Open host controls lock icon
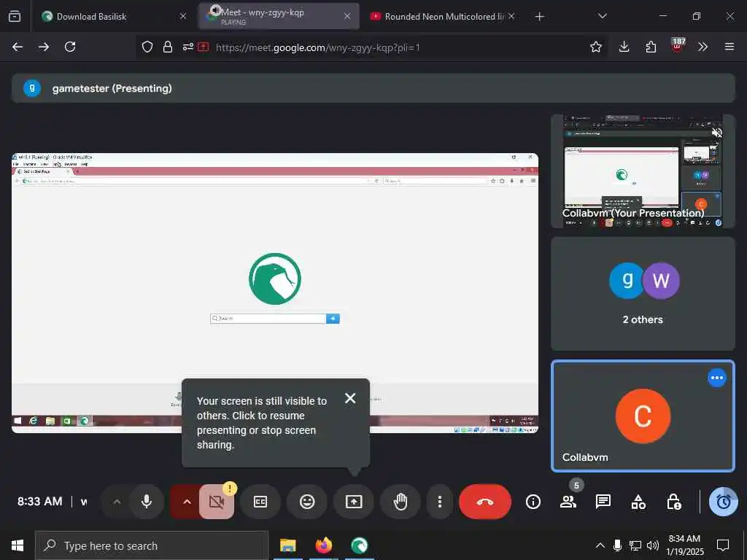 pos(673,502)
